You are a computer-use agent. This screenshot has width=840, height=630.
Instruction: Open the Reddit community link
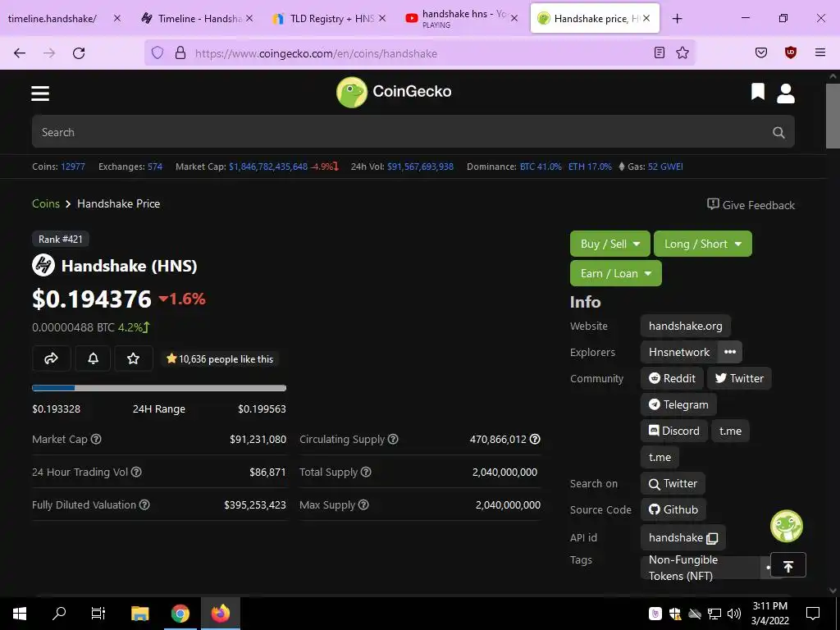pos(672,378)
